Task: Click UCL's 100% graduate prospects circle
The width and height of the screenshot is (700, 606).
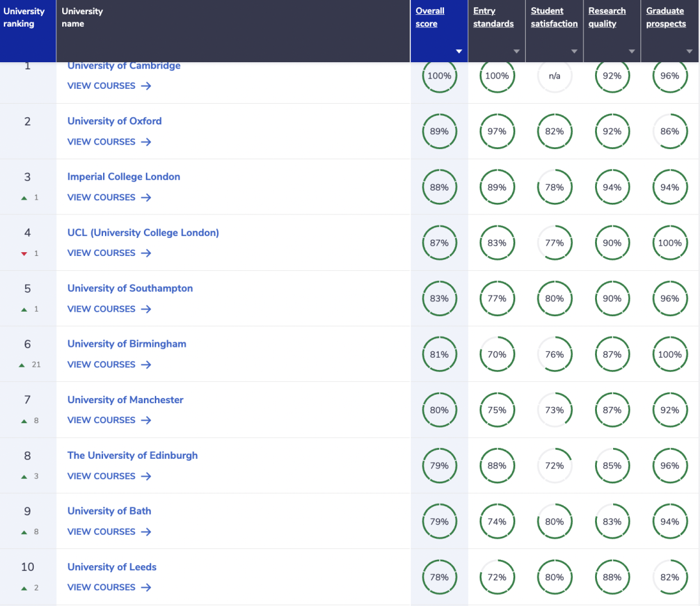Action: click(670, 243)
